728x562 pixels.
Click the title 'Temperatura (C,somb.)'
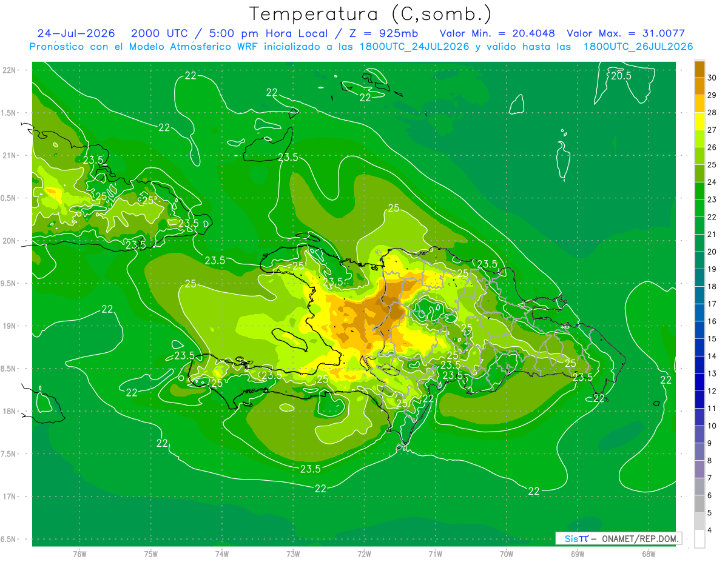click(370, 15)
